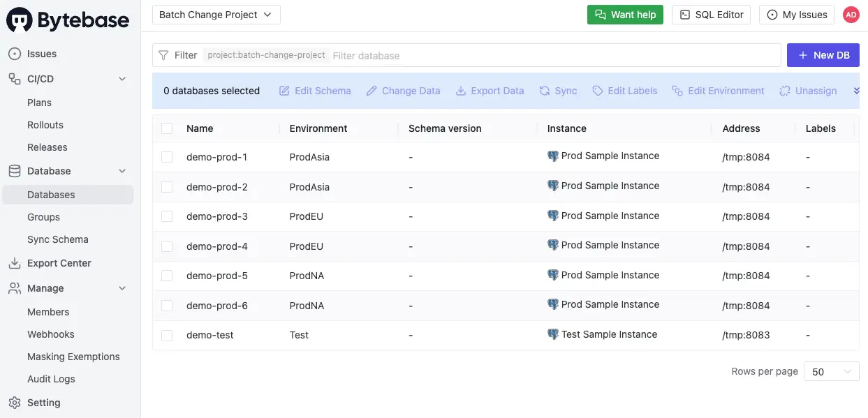The height and width of the screenshot is (418, 868).
Task: Click the My Issues circle icon
Action: (x=772, y=15)
